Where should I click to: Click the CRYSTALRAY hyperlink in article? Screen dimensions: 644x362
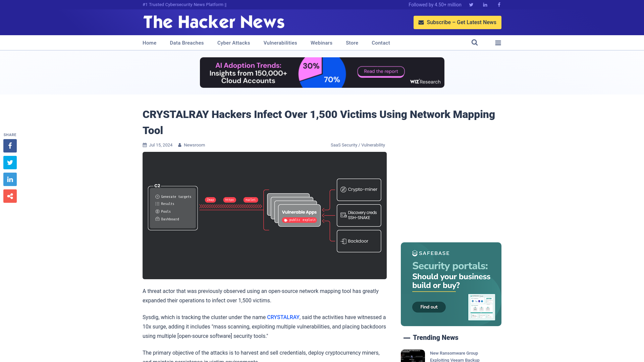pyautogui.click(x=283, y=317)
